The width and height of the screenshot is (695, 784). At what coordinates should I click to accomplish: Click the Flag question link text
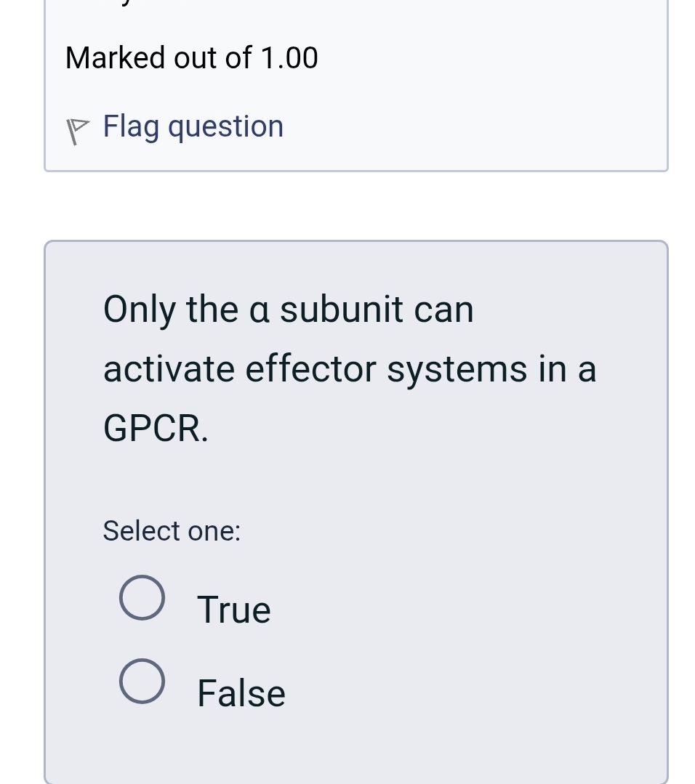[193, 126]
